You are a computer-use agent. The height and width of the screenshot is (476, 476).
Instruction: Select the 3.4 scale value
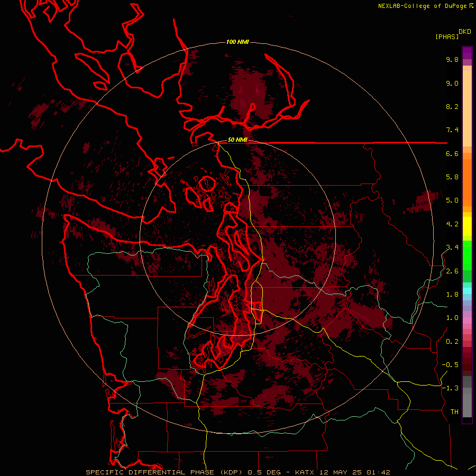452,248
